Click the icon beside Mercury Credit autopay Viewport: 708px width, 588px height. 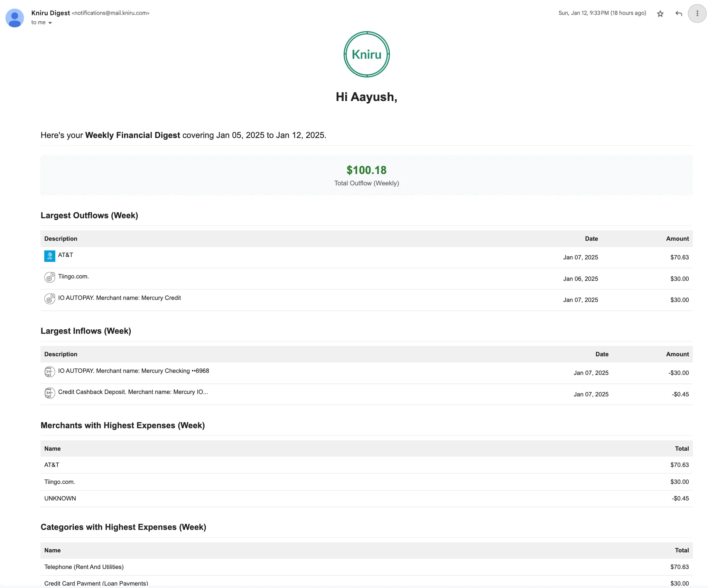[x=50, y=298]
